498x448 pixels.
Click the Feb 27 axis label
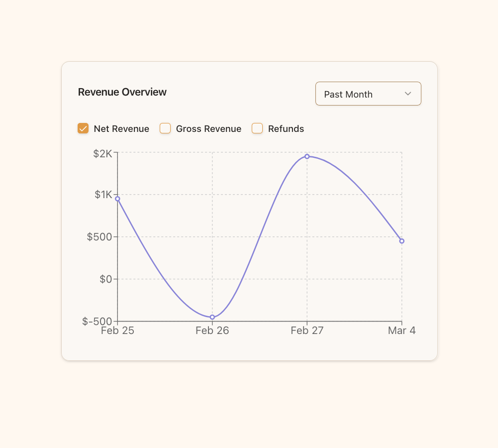click(307, 330)
